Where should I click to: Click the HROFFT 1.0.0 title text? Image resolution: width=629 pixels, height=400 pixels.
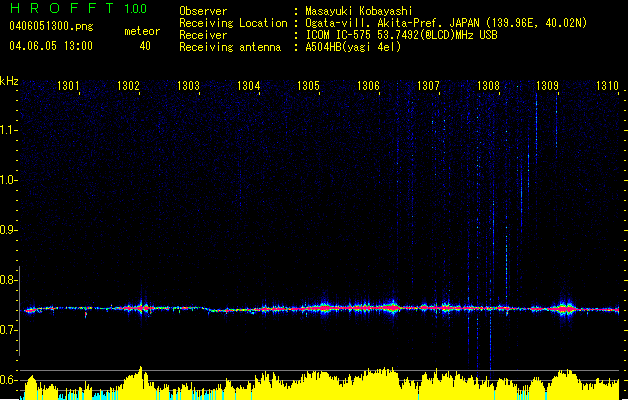(x=78, y=8)
